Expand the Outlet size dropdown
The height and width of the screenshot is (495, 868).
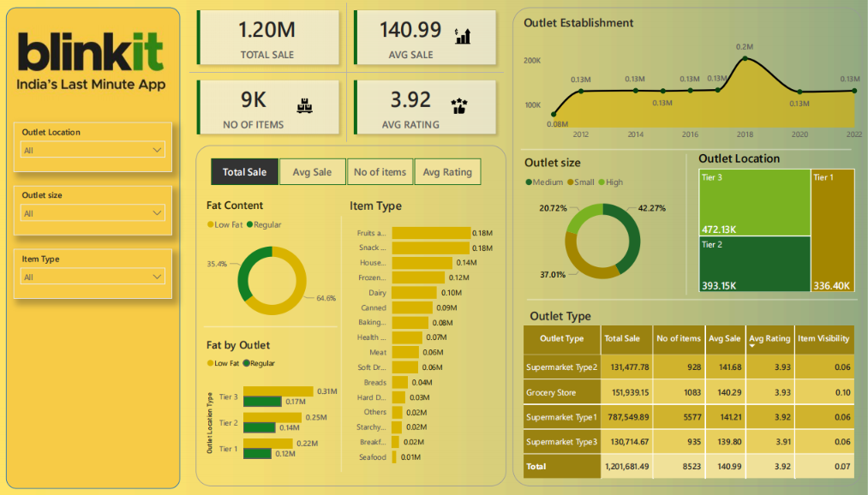tap(93, 213)
